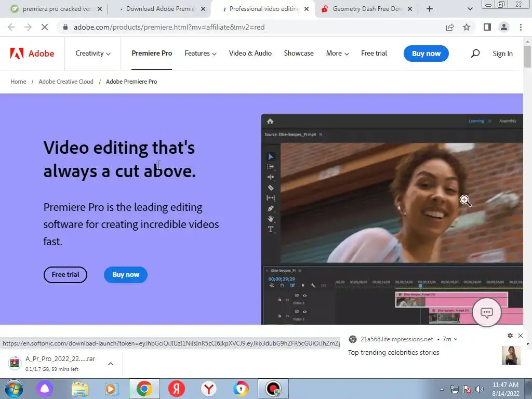Select the Premiere Pro nav item
532x399 pixels.
click(152, 54)
